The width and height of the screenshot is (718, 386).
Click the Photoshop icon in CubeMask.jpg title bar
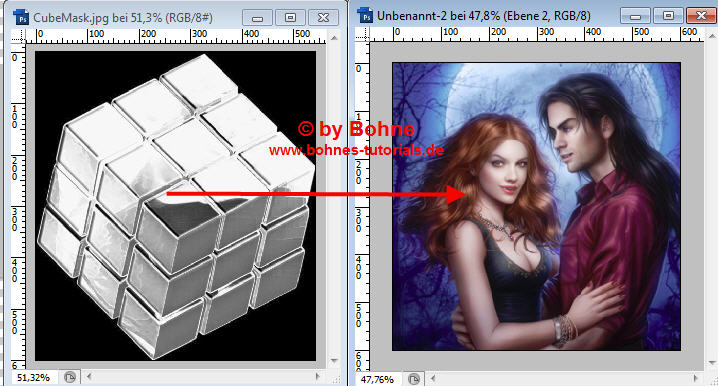point(22,17)
